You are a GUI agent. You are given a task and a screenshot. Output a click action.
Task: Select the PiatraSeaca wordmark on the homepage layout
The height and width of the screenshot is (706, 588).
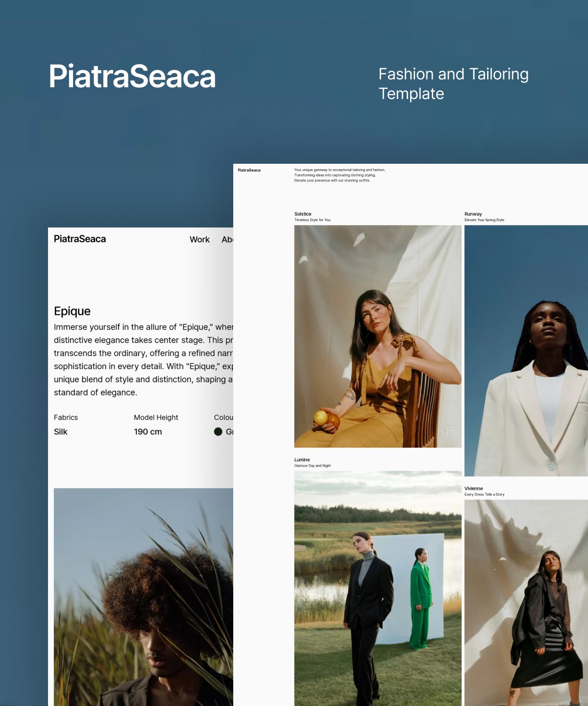pos(249,170)
